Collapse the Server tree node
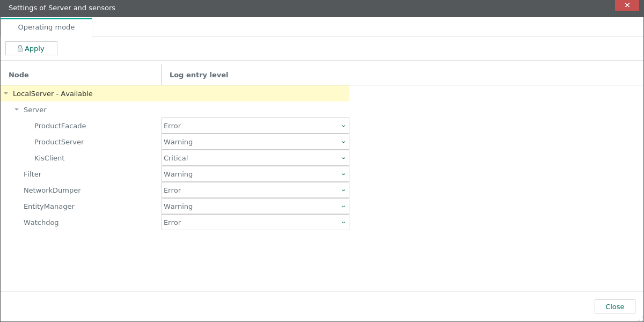This screenshot has height=322, width=644. coord(16,109)
